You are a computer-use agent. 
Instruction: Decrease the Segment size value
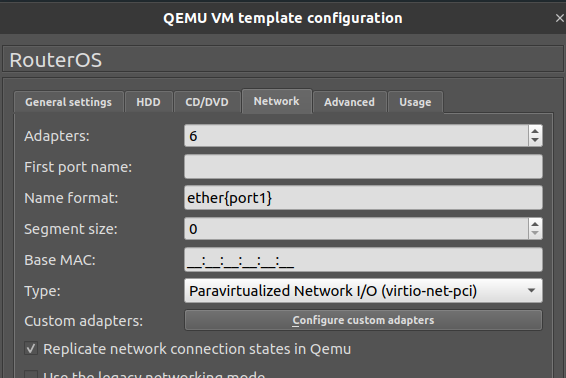535,233
